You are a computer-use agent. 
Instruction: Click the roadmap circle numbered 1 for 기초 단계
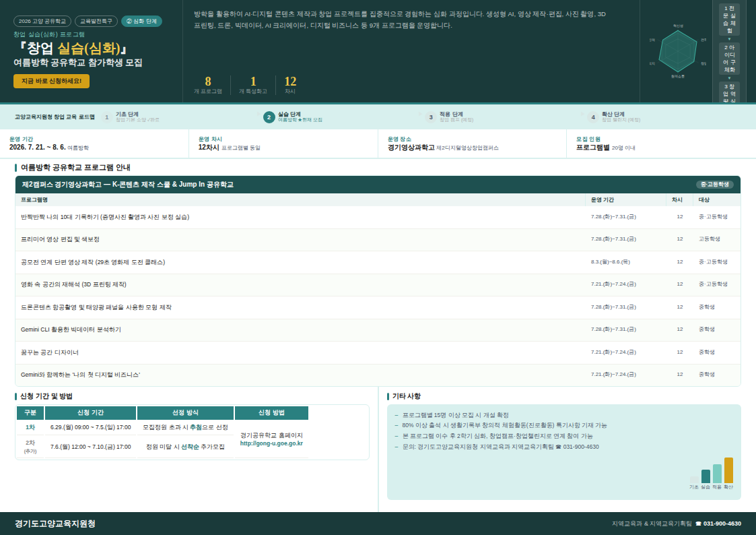point(107,117)
